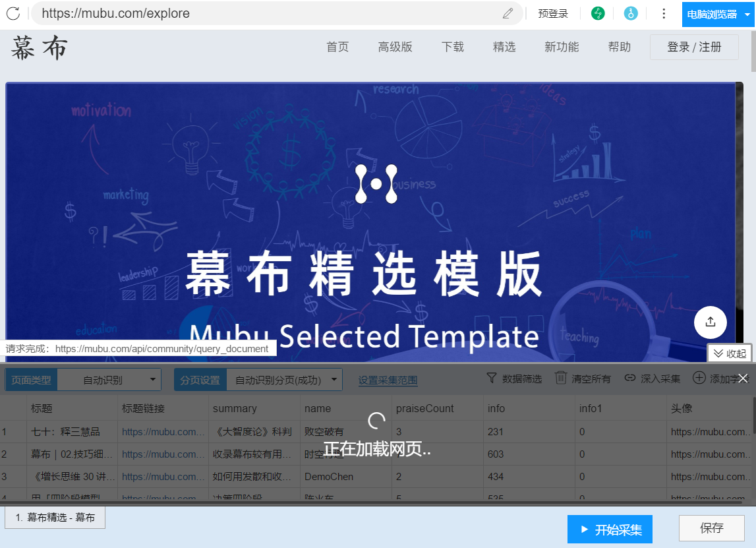Click the share upload round button
Screen dimensions: 756x548
tap(711, 322)
